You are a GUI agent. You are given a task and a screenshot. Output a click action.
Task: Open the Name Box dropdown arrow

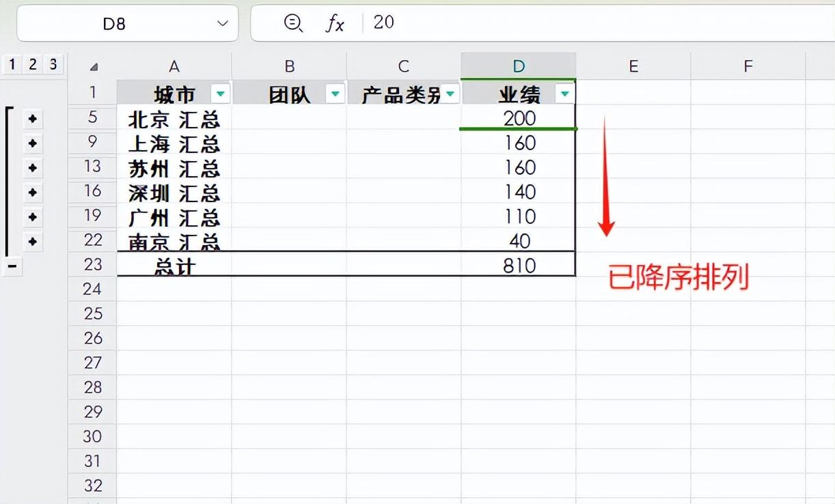pyautogui.click(x=222, y=23)
